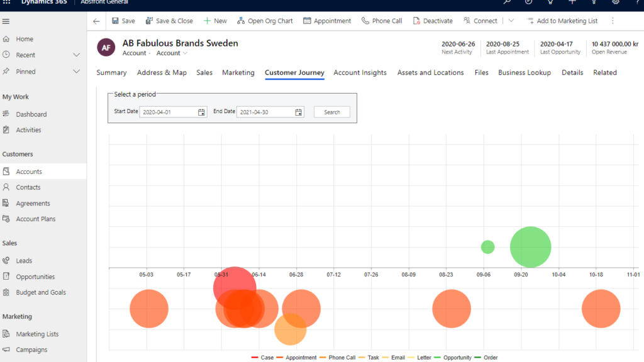This screenshot has height=362, width=644.
Task: Open the advanced find filter icon
Action: click(594, 2)
